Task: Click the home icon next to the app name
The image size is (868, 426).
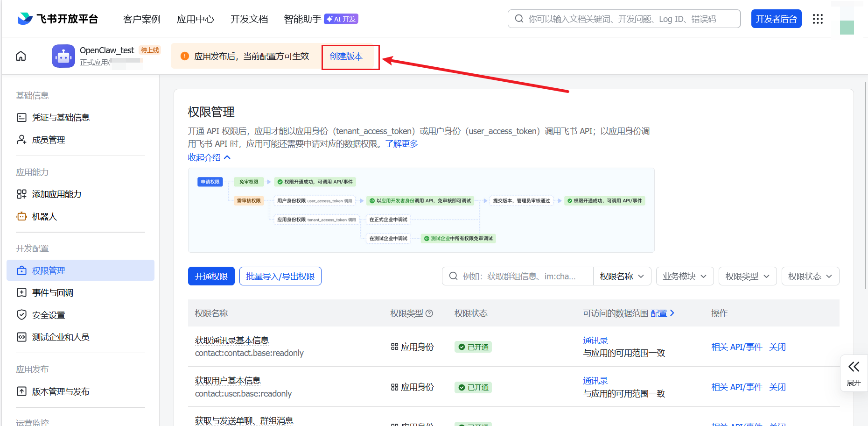Action: point(21,56)
